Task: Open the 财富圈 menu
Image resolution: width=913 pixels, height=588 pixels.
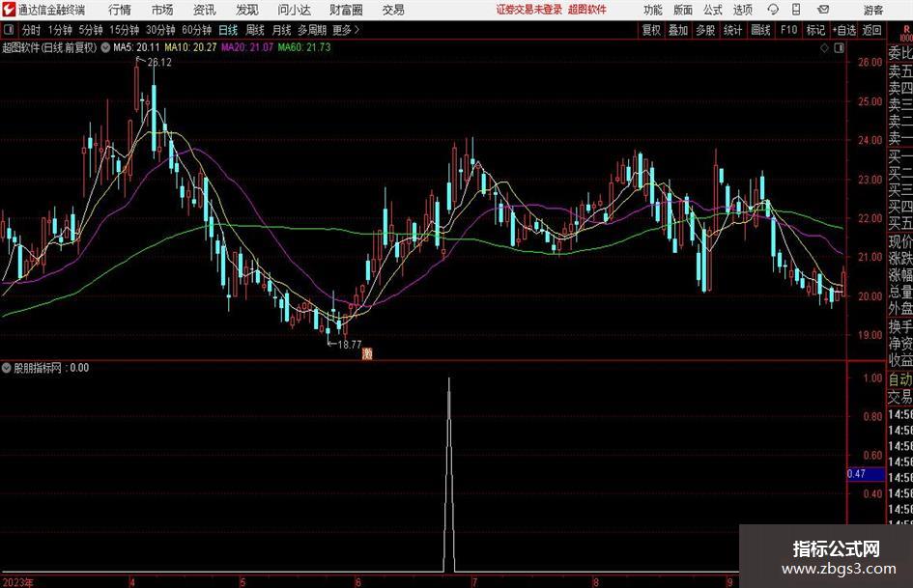Action: (346, 10)
